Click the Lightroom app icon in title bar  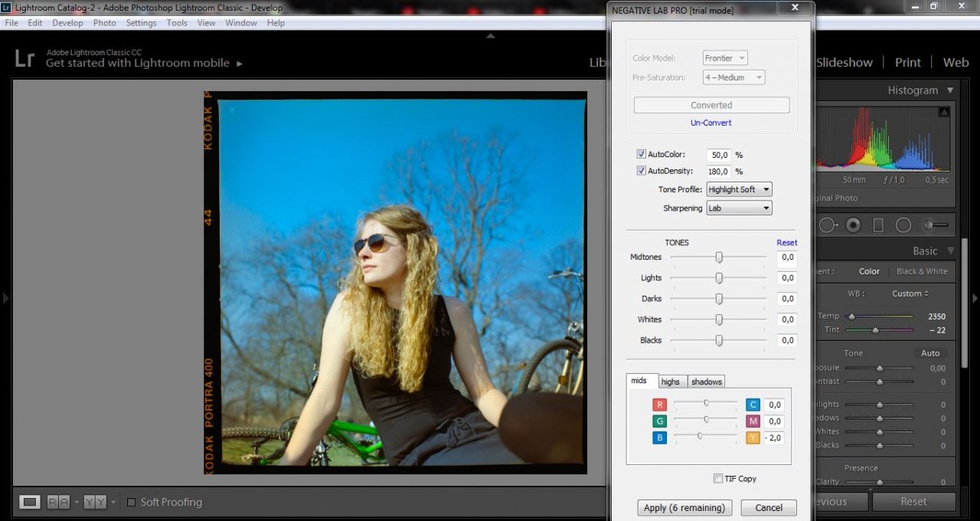pos(6,8)
